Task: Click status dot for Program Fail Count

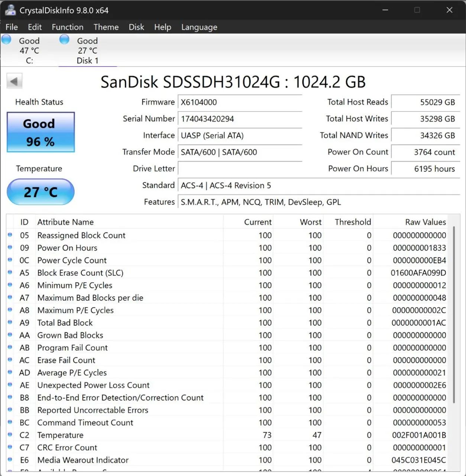Action: click(x=10, y=347)
